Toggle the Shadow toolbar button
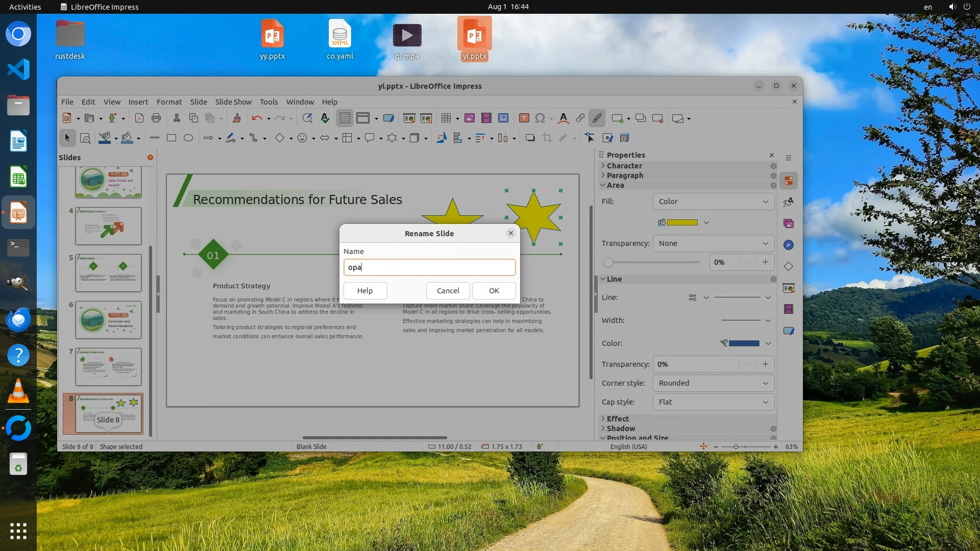The height and width of the screenshot is (551, 980). point(530,138)
